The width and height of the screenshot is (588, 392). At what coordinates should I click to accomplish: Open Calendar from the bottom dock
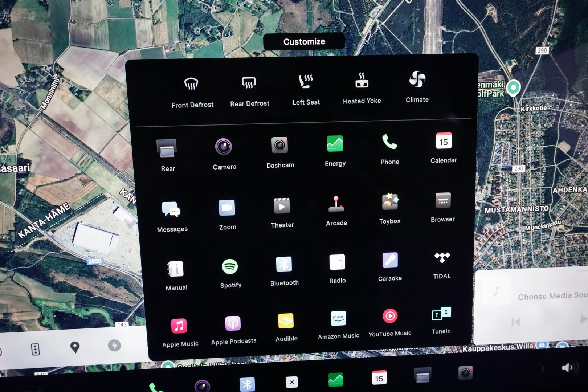click(x=379, y=378)
